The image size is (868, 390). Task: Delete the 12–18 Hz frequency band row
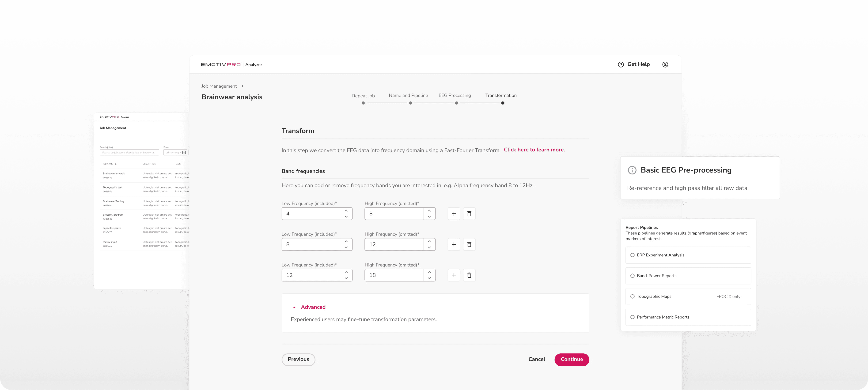(469, 275)
